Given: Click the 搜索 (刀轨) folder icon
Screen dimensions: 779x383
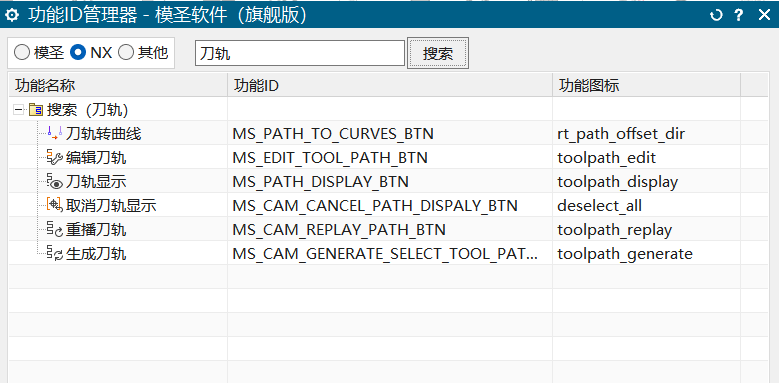Looking at the screenshot, I should [x=36, y=109].
